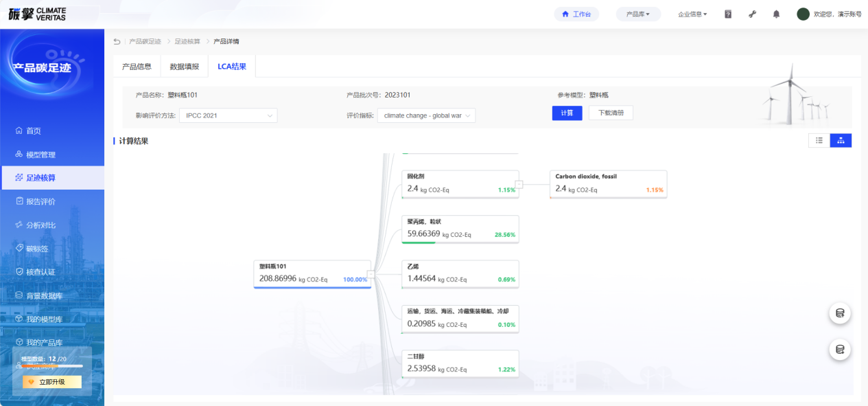
Task: Open 模型管理 in the sidebar
Action: click(x=40, y=155)
